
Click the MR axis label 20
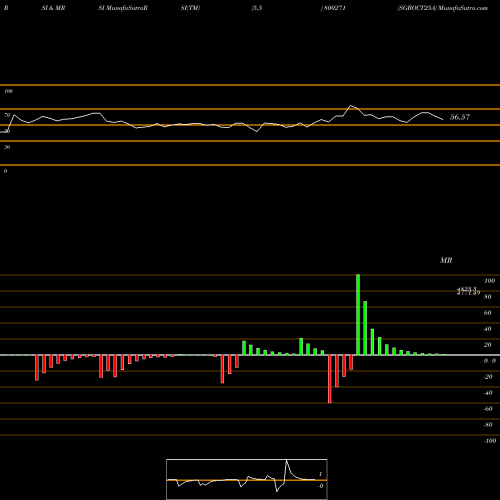click(x=488, y=345)
